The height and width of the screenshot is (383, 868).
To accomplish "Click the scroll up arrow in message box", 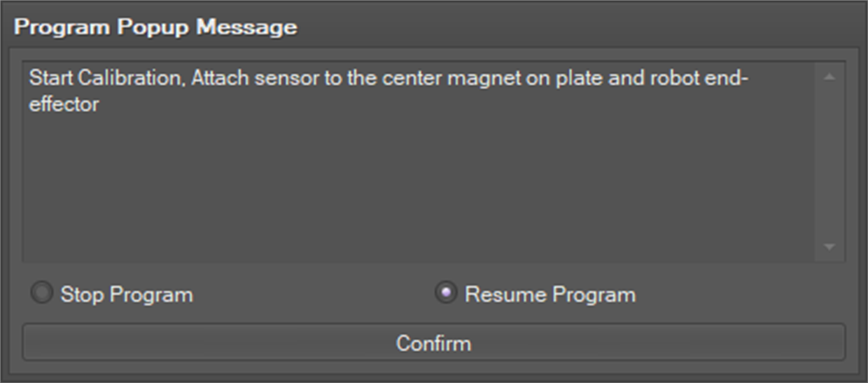I will point(829,78).
